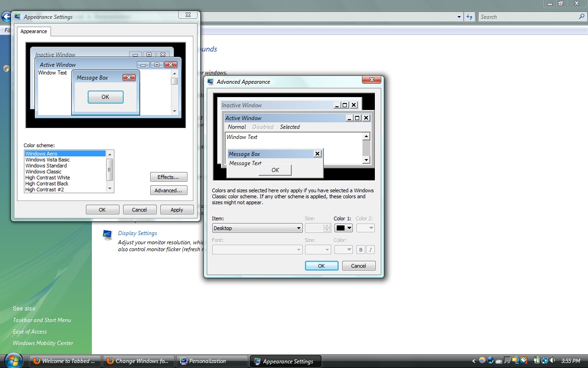
Task: Select Windows Aero color scheme
Action: 65,154
